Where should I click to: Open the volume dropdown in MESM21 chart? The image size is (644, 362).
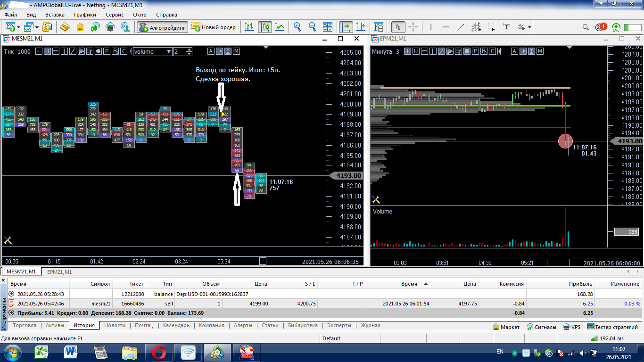152,51
